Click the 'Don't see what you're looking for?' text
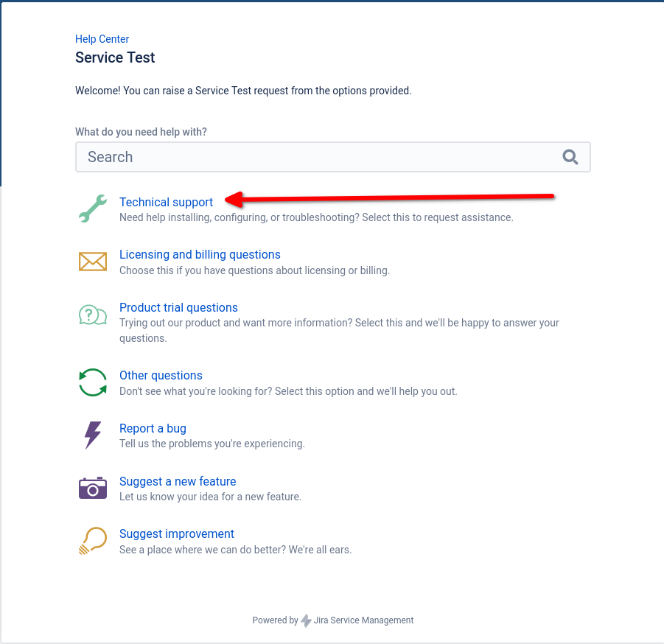The height and width of the screenshot is (644, 664). click(x=288, y=391)
